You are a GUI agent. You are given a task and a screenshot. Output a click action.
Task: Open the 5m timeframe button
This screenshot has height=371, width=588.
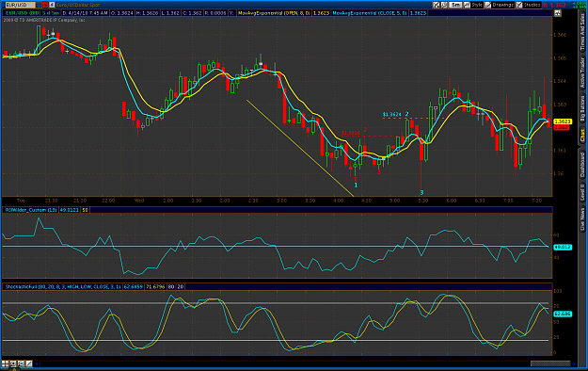click(x=455, y=5)
